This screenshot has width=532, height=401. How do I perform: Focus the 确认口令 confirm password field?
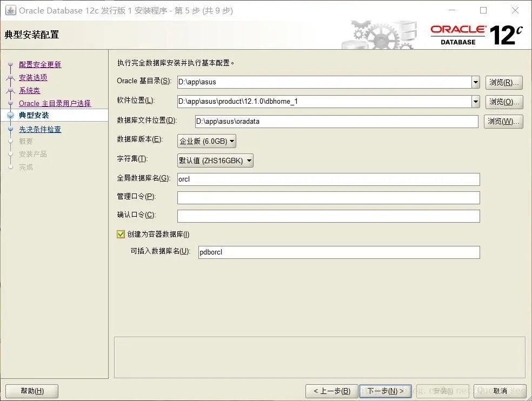pos(328,216)
